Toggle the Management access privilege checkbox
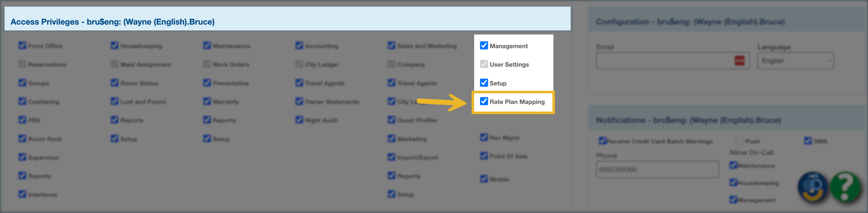The width and height of the screenshot is (868, 213). [x=484, y=45]
